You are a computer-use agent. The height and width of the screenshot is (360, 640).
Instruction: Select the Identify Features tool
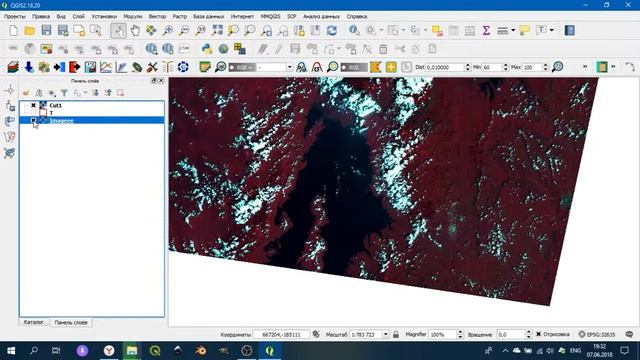[354, 31]
